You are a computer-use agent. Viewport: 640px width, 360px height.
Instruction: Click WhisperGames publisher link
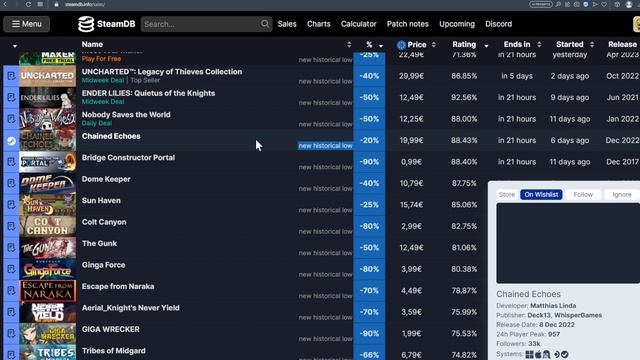(x=578, y=315)
